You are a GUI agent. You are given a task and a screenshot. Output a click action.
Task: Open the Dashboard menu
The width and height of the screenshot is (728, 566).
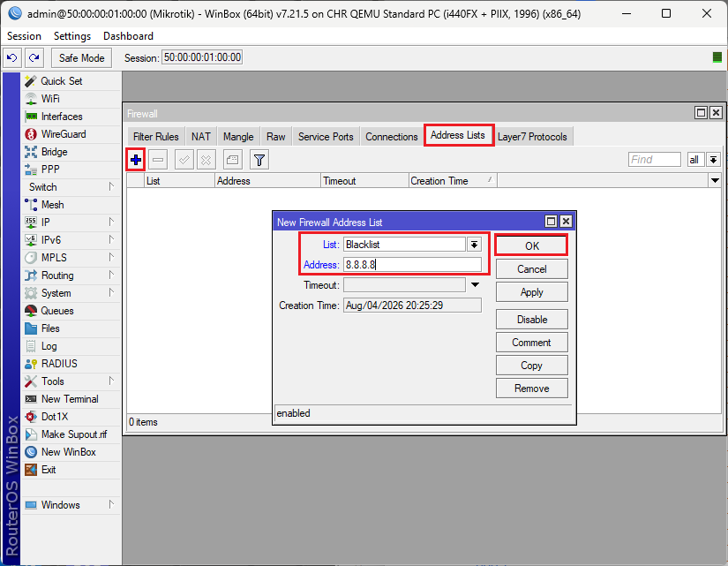[x=128, y=36]
